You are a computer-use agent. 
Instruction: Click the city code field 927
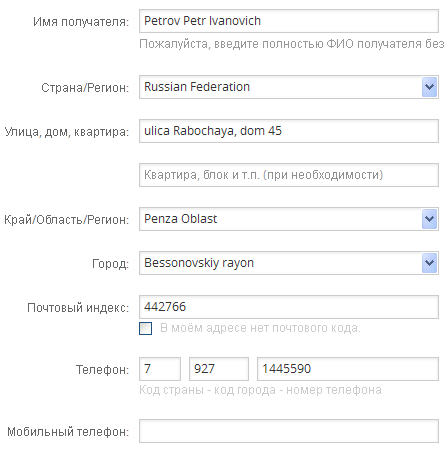coord(219,369)
